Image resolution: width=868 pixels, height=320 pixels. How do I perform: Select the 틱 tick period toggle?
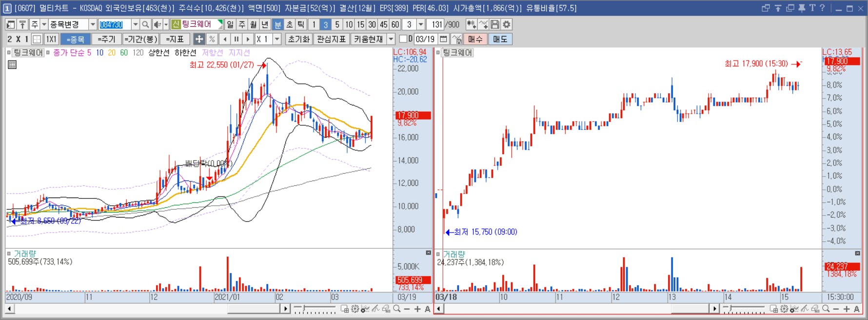click(x=301, y=24)
